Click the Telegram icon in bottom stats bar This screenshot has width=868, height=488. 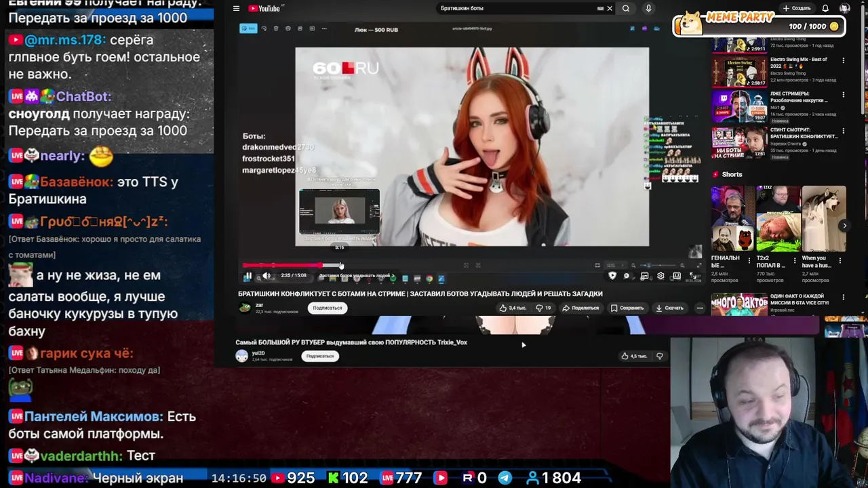click(505, 478)
